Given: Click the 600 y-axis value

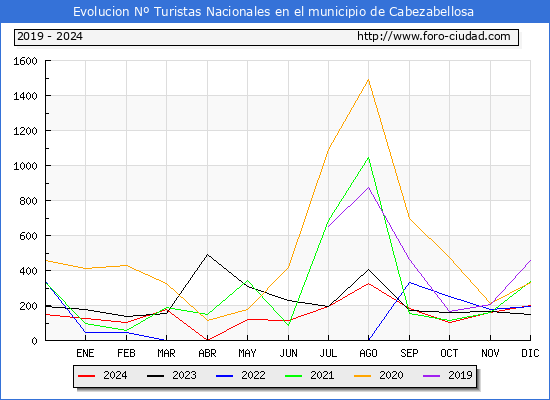Looking at the screenshot, I should tap(28, 236).
